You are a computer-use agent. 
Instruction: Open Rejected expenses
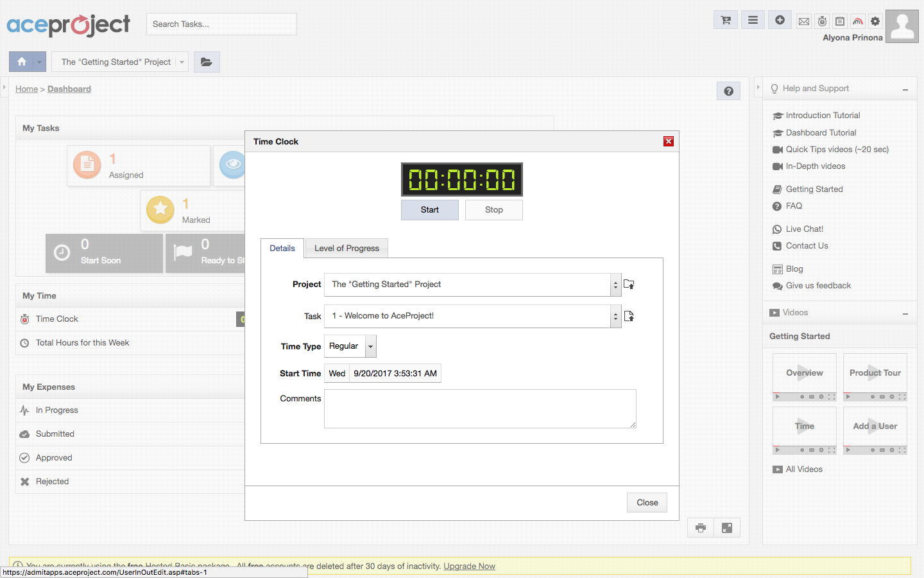[52, 482]
